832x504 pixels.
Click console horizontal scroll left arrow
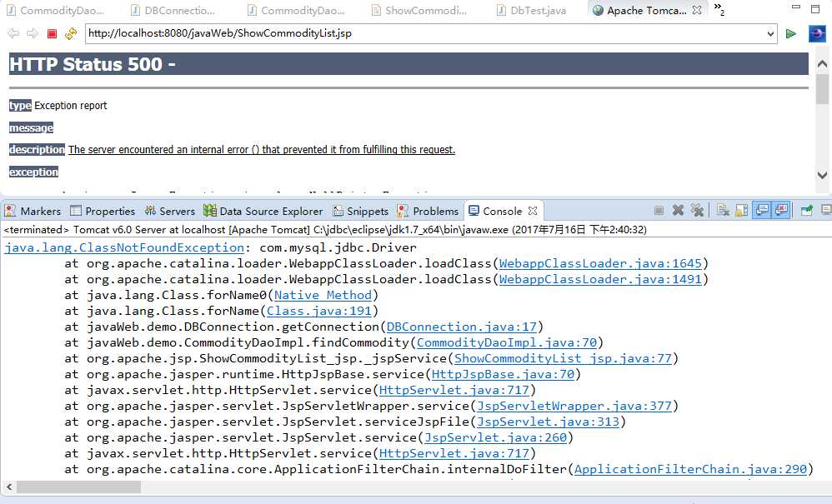tap(9, 487)
